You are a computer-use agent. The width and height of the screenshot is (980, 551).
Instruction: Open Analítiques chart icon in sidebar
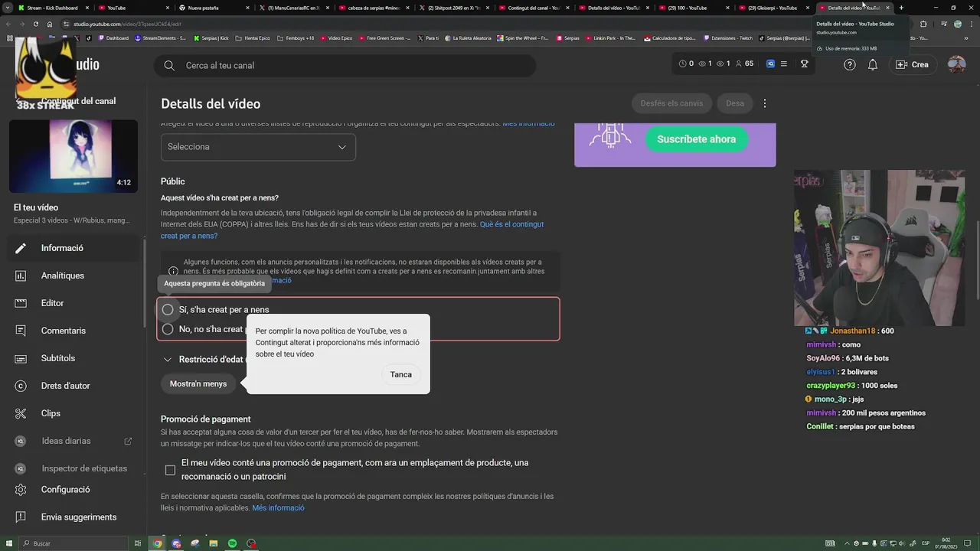click(21, 275)
